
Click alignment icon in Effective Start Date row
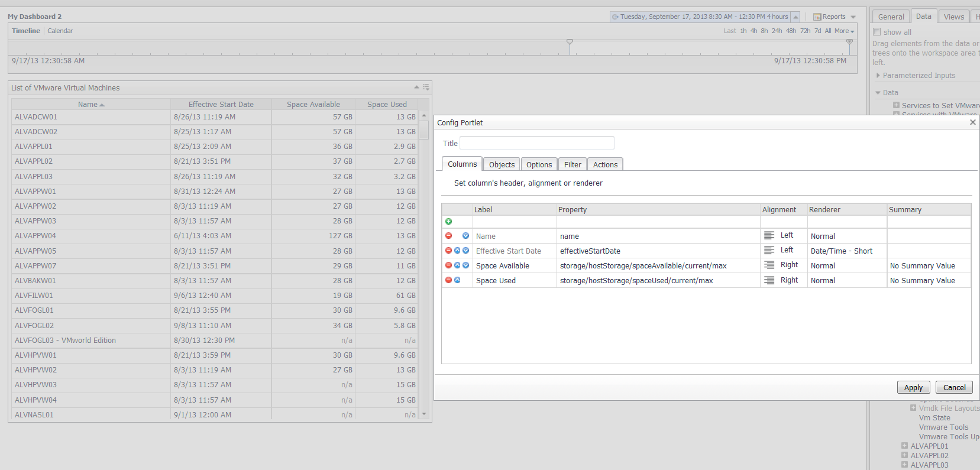(769, 250)
